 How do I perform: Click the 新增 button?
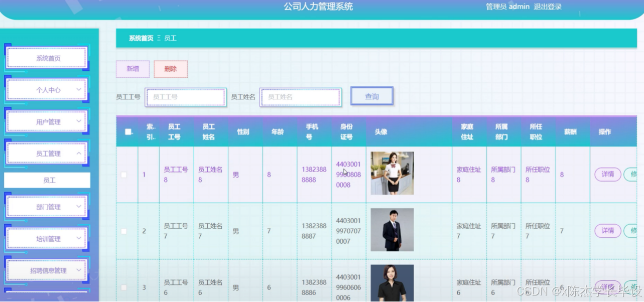click(133, 69)
